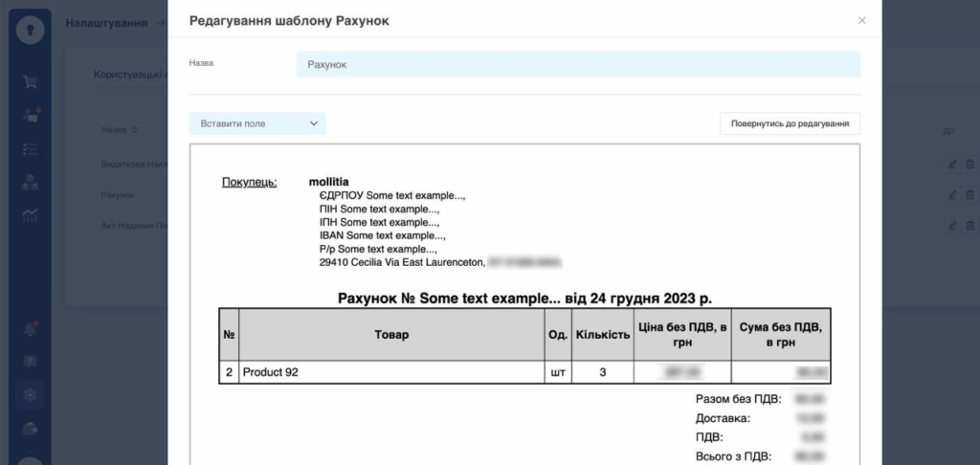Open the task checklist sidebar icon
980x465 pixels.
[x=30, y=148]
